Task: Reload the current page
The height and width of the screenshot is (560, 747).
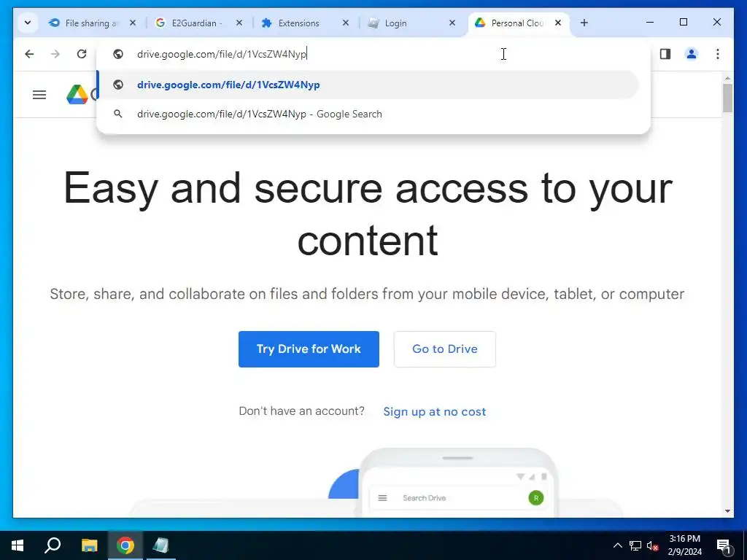Action: (x=82, y=54)
